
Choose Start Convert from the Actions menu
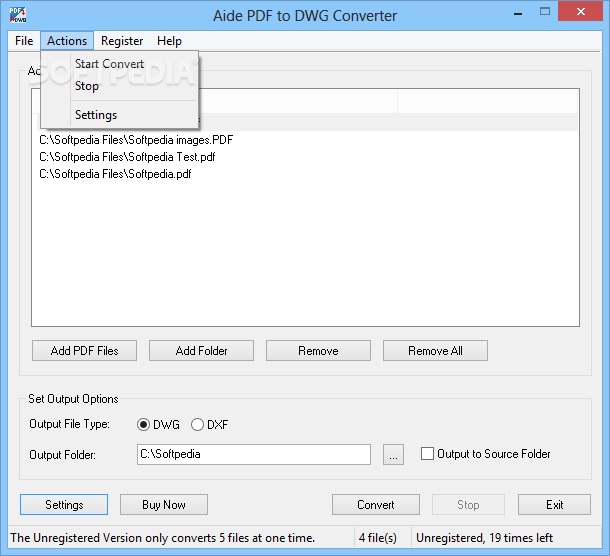109,64
